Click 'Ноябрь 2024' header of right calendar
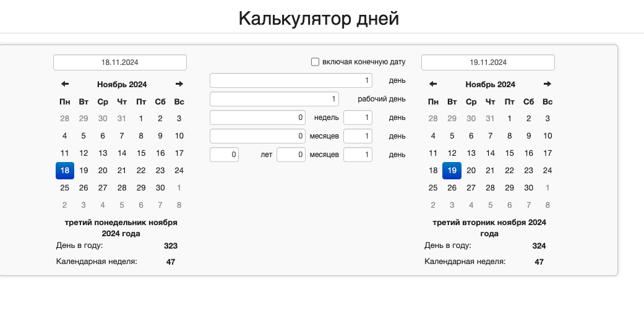This screenshot has height=316, width=644. pyautogui.click(x=490, y=85)
